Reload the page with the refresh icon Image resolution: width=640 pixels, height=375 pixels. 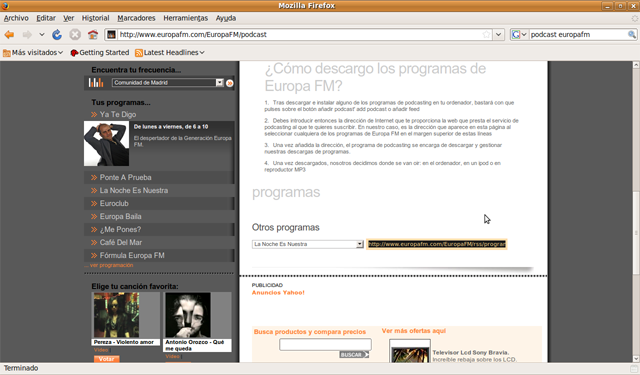[x=57, y=35]
